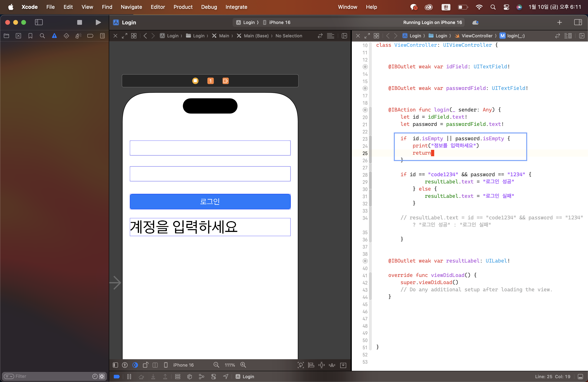Screen dimensions: 588x382
Task: Open Resolve Auto Layout Issues menu
Action: pyautogui.click(x=332, y=365)
